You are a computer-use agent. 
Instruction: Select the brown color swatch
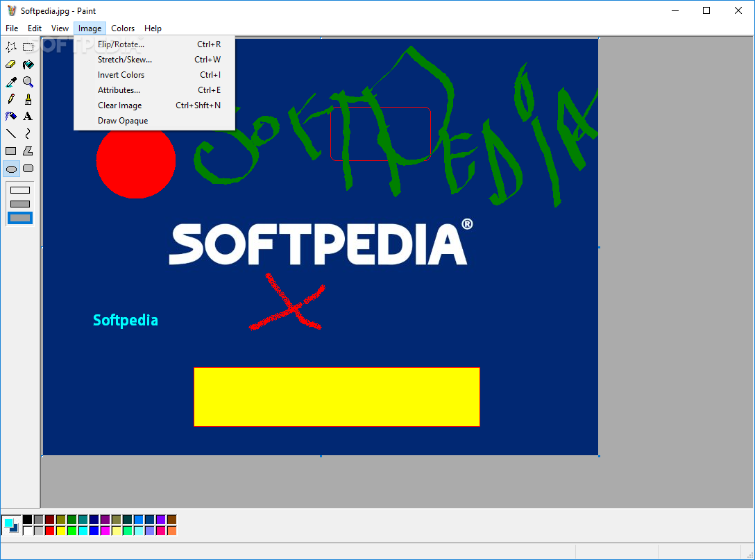pos(171,520)
